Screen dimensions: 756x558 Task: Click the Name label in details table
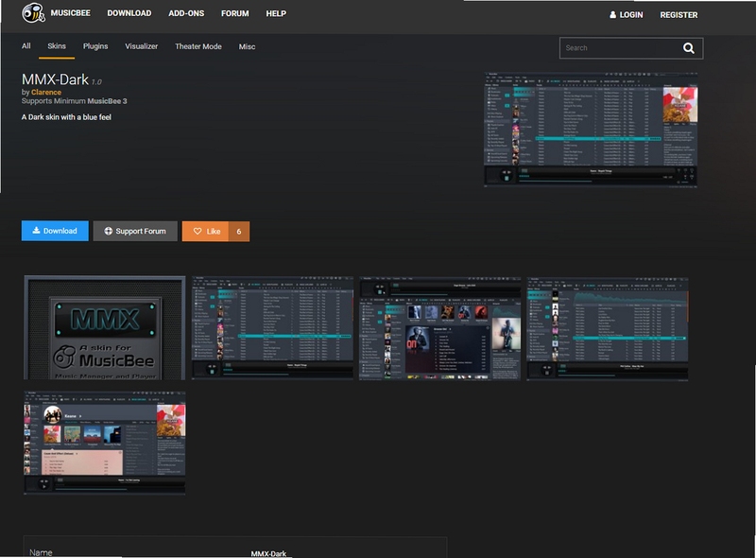[x=41, y=552]
